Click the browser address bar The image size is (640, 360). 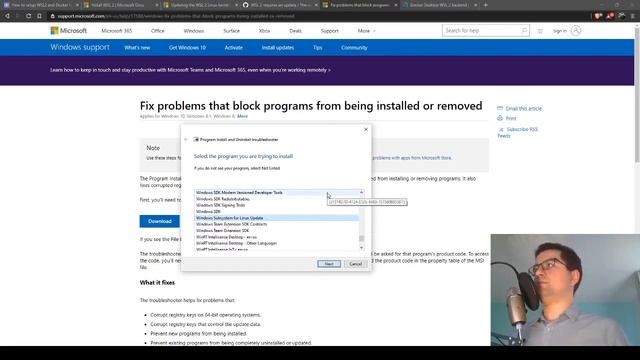click(318, 16)
